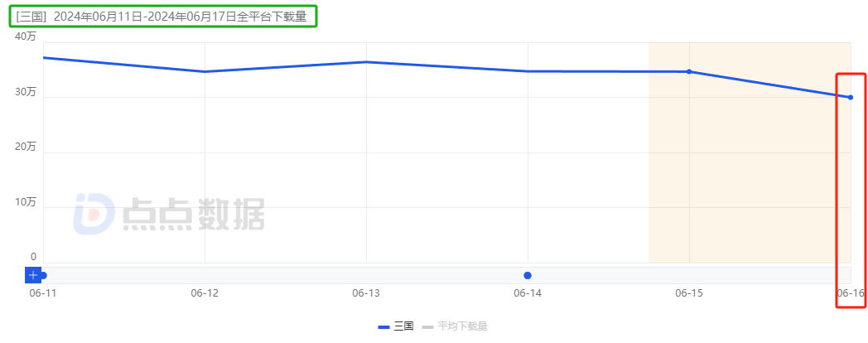The height and width of the screenshot is (343, 868).
Task: Select the 06-13 date label
Action: (365, 293)
